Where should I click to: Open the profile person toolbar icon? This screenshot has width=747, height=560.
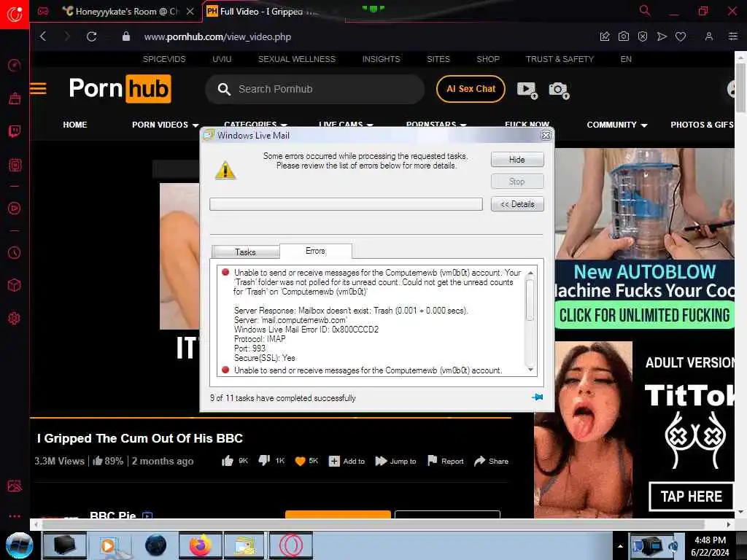[709, 36]
